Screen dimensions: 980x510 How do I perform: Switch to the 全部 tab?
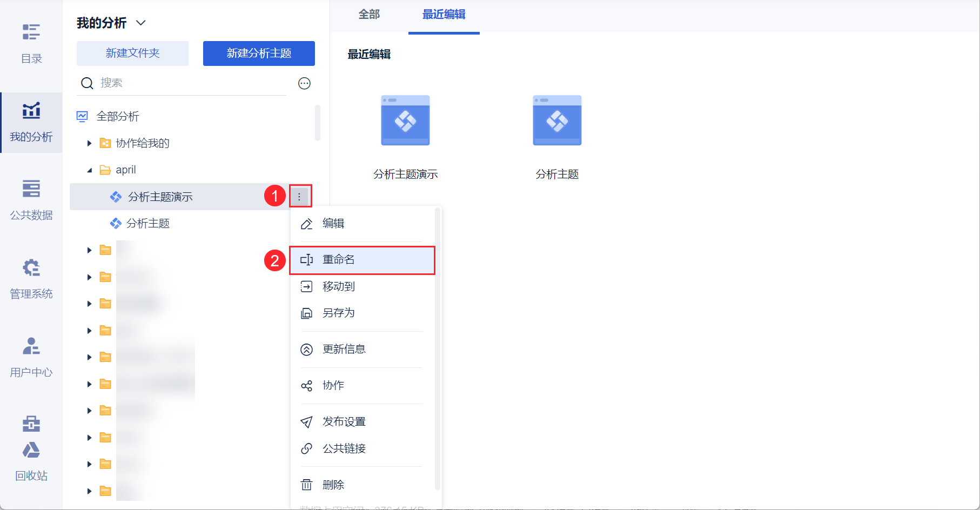(x=369, y=15)
